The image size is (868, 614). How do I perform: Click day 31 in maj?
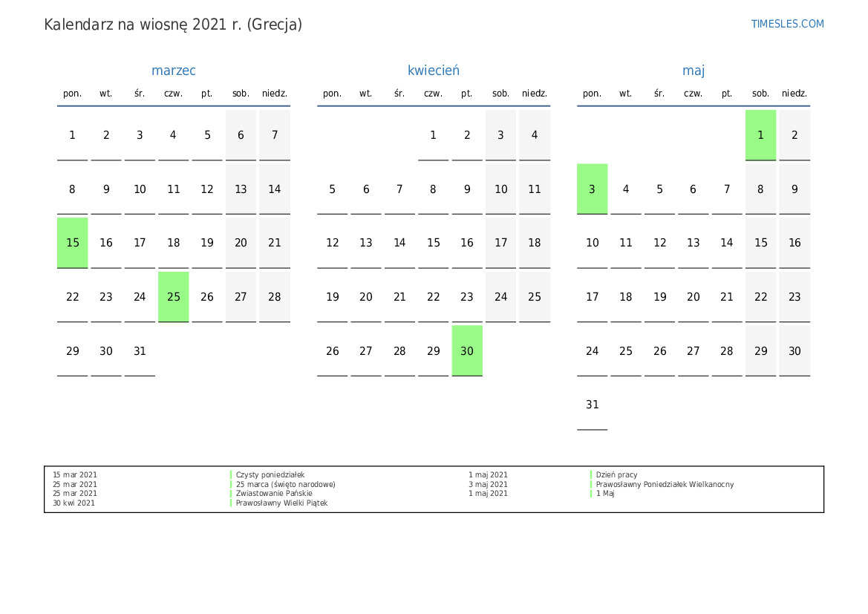tap(593, 405)
